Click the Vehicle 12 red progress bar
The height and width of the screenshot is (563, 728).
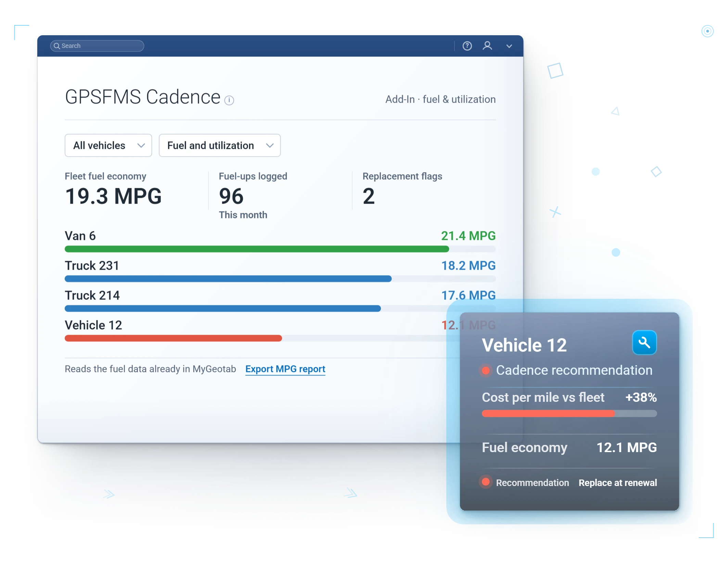click(x=174, y=338)
